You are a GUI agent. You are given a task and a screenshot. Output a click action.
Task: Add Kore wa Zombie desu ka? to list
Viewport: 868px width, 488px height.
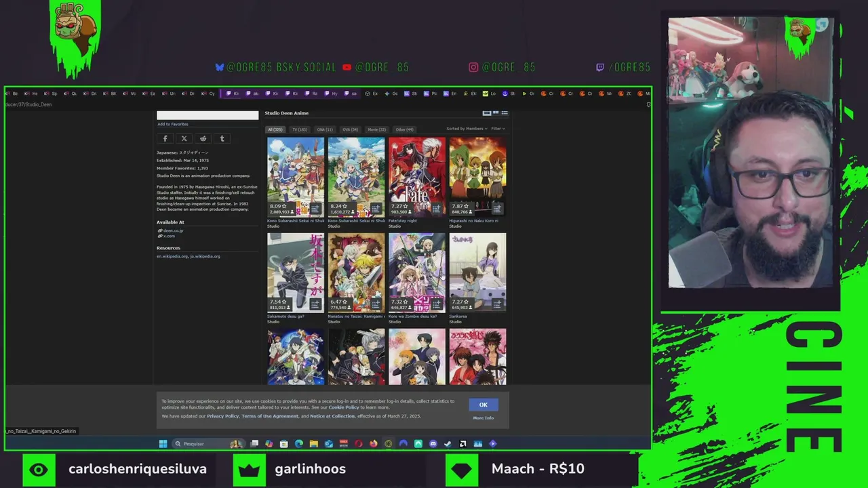(436, 304)
